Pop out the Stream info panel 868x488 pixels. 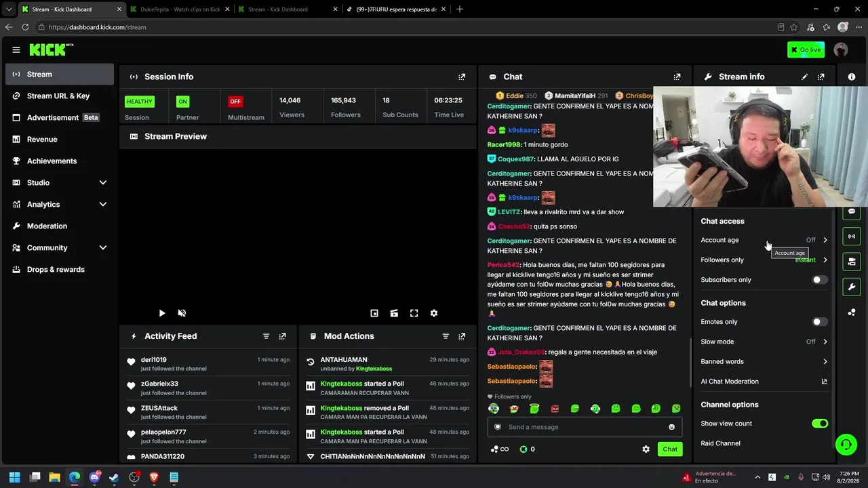(x=821, y=77)
